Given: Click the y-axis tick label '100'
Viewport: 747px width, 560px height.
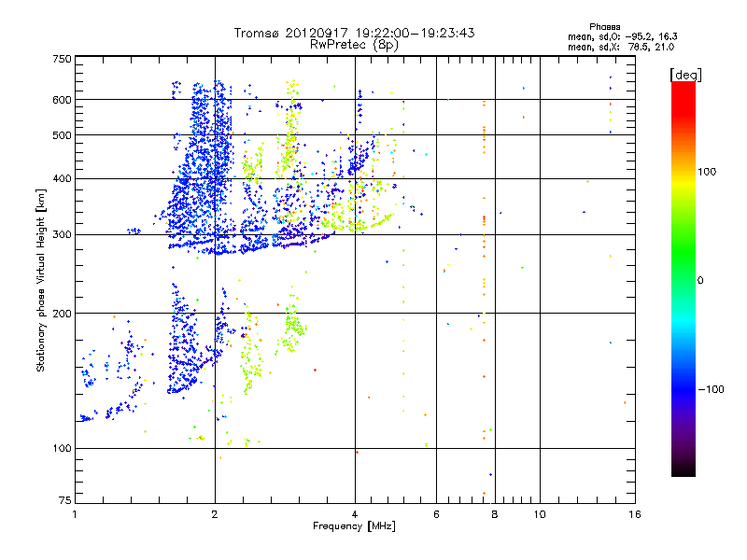Looking at the screenshot, I should point(62,448).
